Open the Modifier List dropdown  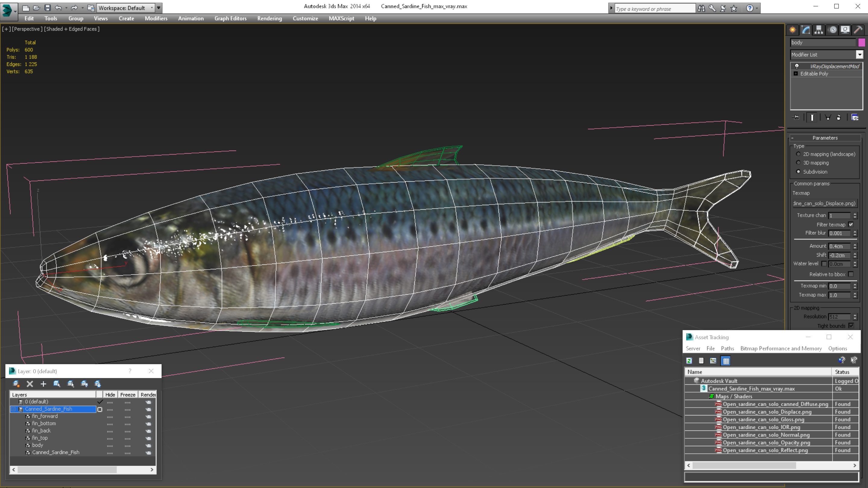(x=859, y=55)
